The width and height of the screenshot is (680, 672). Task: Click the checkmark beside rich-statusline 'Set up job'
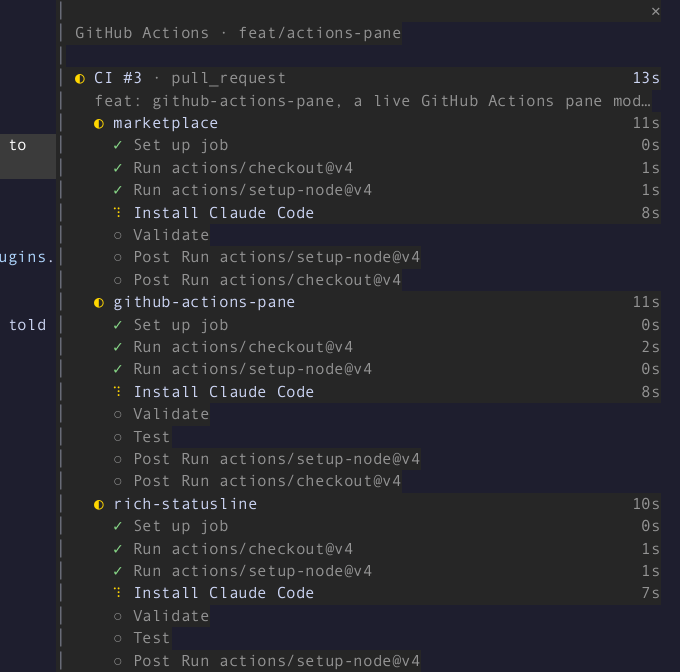pyautogui.click(x=118, y=526)
